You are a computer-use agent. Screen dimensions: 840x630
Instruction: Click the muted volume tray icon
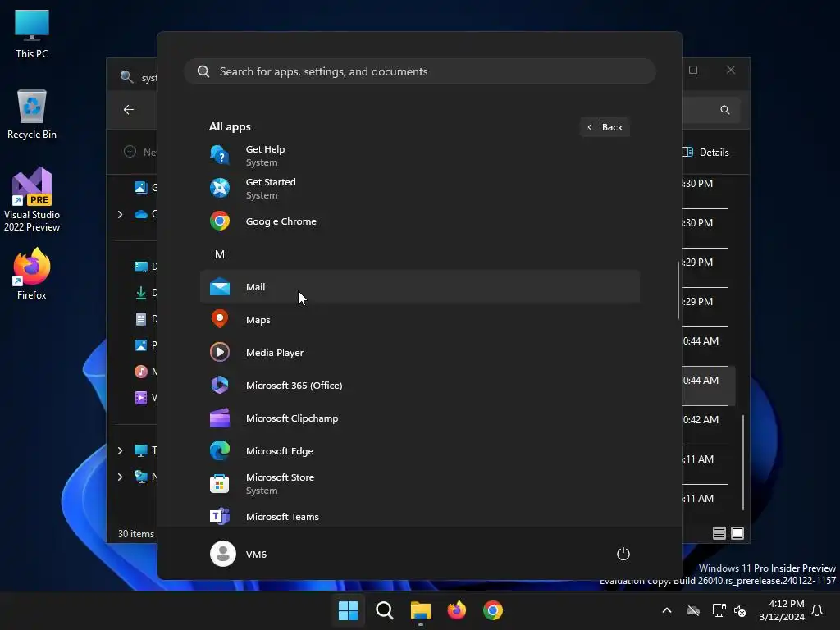pos(740,610)
